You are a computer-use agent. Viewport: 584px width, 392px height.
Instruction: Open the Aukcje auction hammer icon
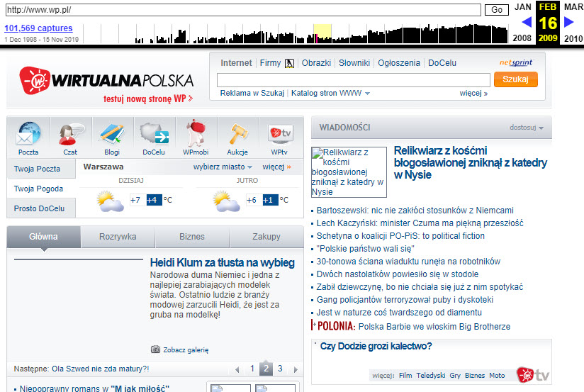click(x=237, y=134)
